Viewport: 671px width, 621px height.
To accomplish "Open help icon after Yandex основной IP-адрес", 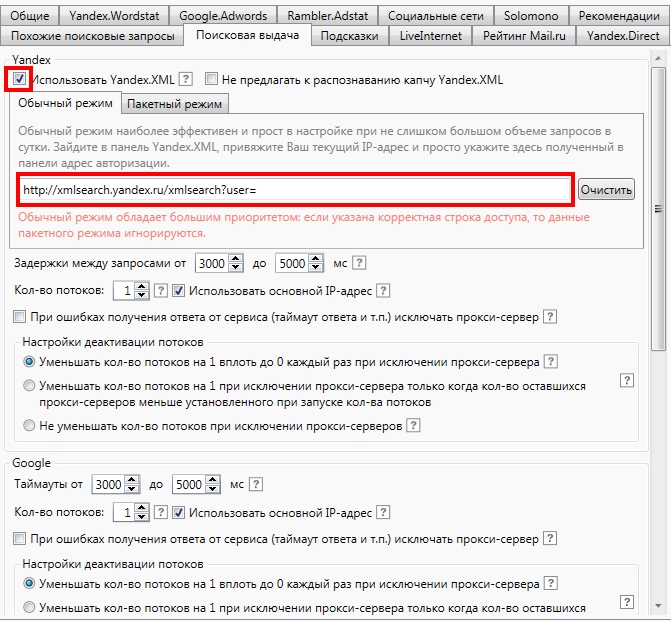I will (383, 291).
